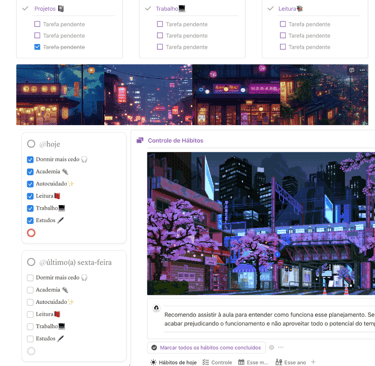Check Leitura in sexta-feira card

click(x=30, y=314)
